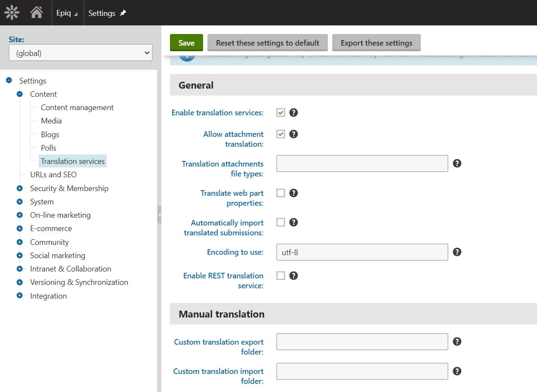Click the sidebar collapse splitter handle
This screenshot has height=392, width=537.
tap(159, 214)
